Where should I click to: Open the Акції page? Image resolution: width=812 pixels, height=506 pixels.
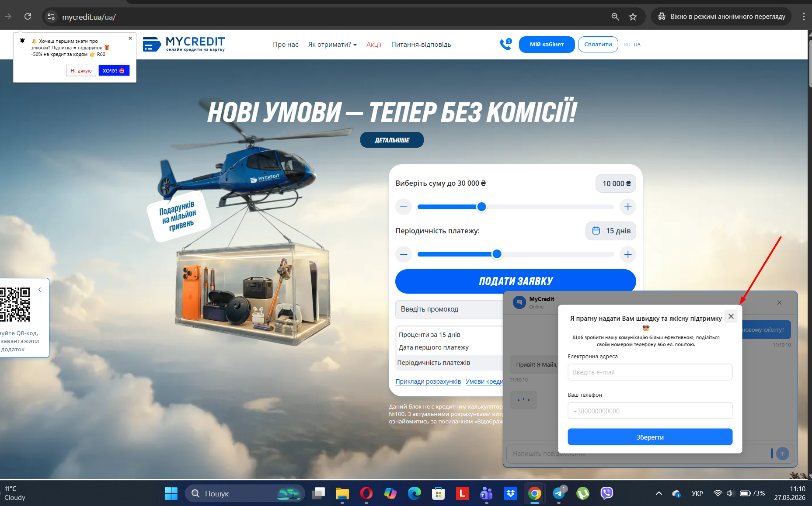click(374, 45)
